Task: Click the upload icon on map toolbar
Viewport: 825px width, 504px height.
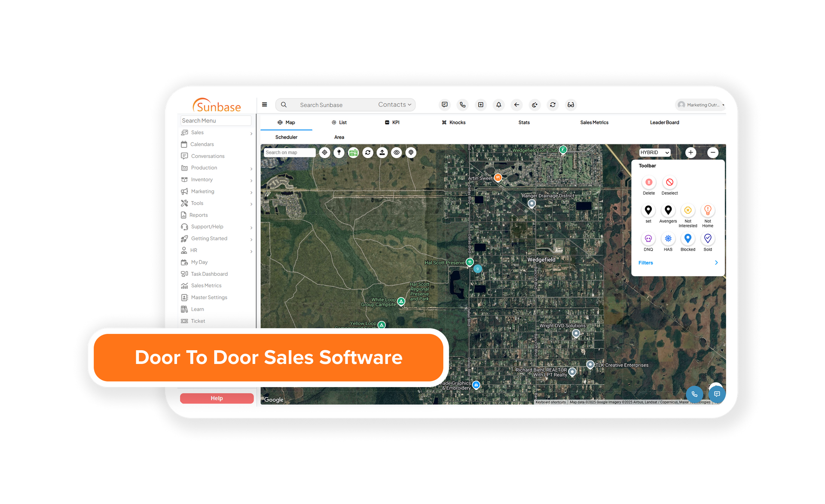Action: point(382,153)
